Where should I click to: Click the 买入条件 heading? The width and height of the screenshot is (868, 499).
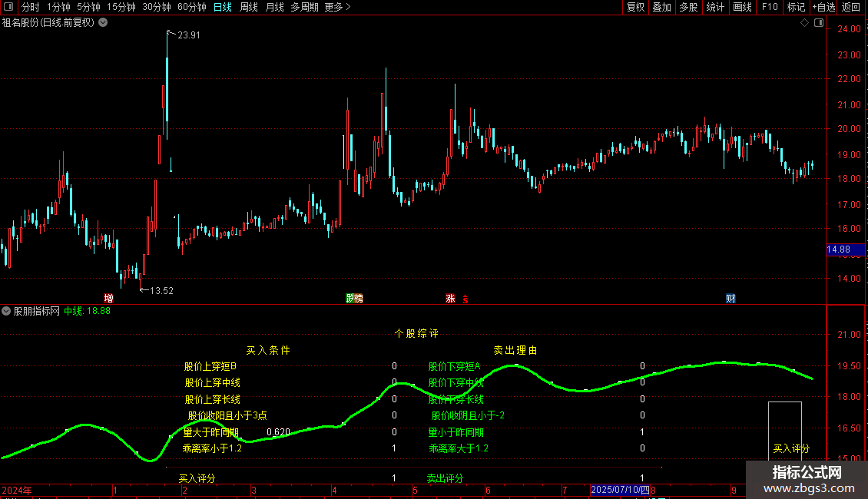[268, 350]
